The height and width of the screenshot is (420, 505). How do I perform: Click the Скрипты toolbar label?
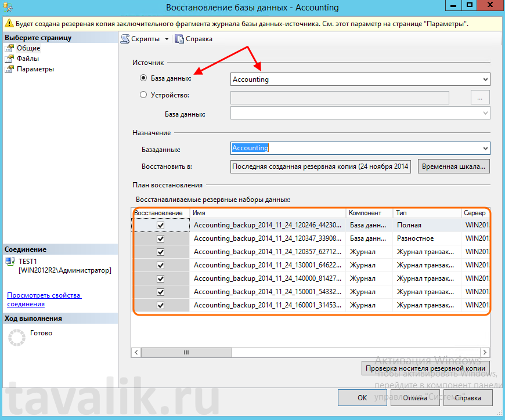(x=145, y=39)
